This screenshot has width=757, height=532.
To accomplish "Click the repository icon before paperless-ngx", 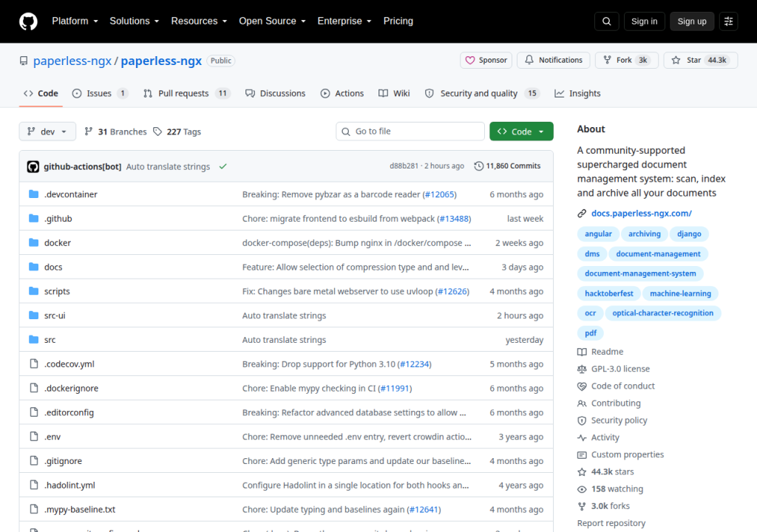I will 24,61.
